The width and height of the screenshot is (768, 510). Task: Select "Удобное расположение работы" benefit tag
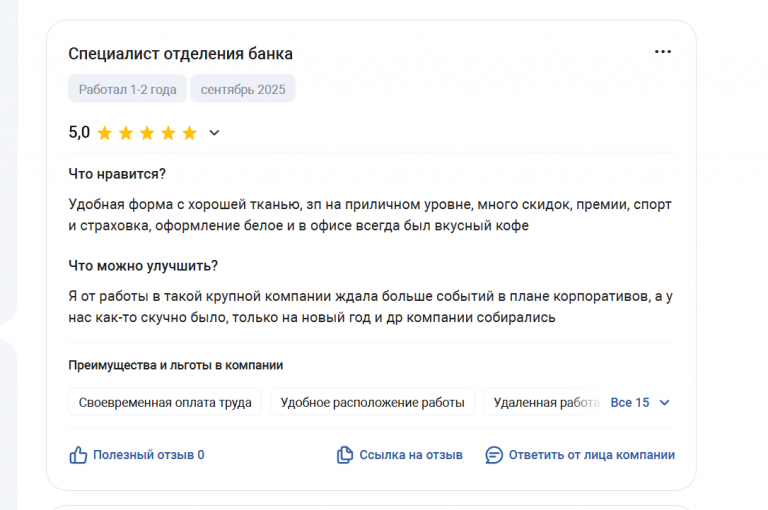(372, 403)
